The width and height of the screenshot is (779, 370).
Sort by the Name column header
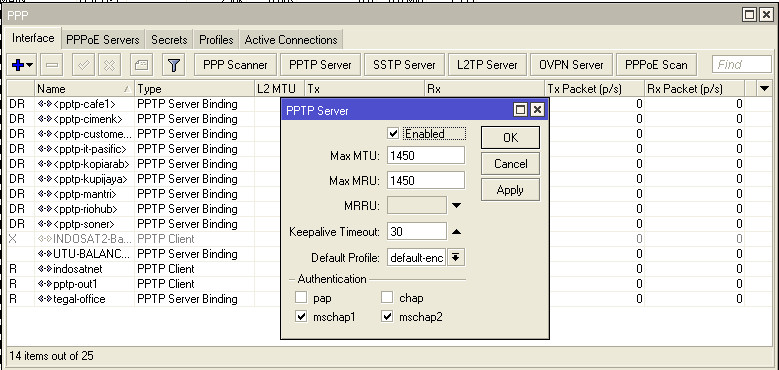point(84,89)
